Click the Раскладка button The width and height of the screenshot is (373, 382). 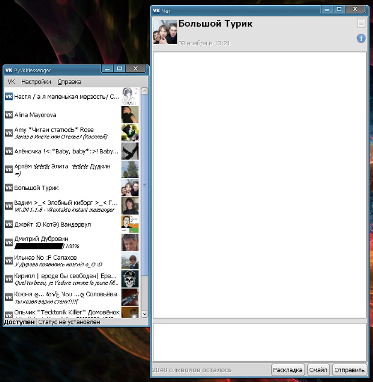pos(288,370)
